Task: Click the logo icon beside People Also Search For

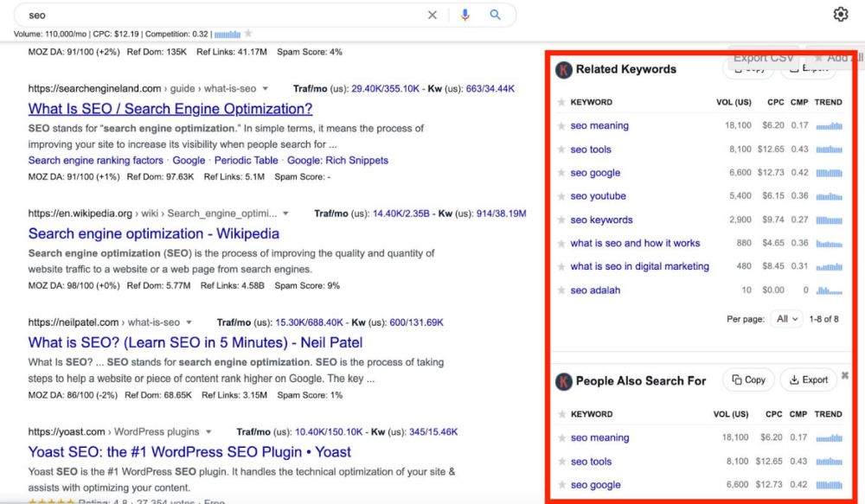Action: click(564, 381)
